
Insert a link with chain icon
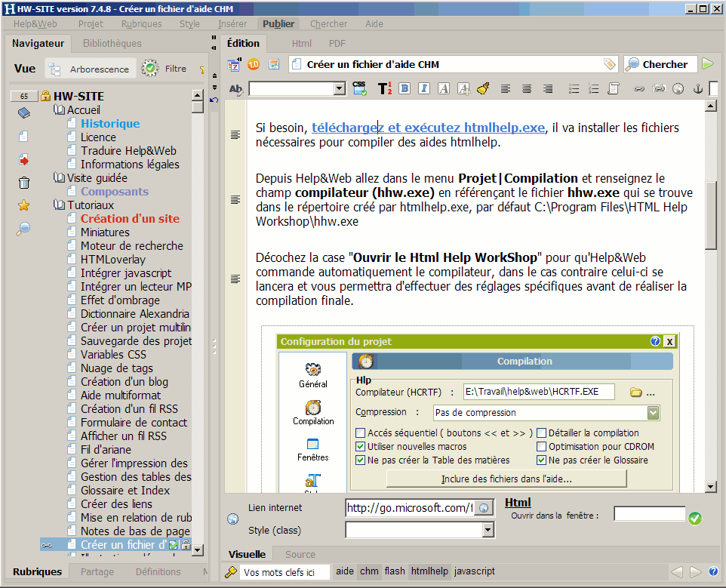pos(639,89)
